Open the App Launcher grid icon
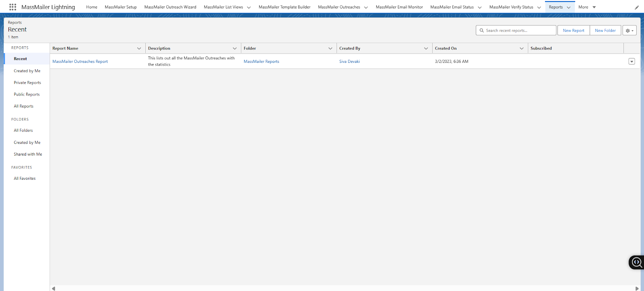Viewport: 644px width, 291px height. pos(12,7)
